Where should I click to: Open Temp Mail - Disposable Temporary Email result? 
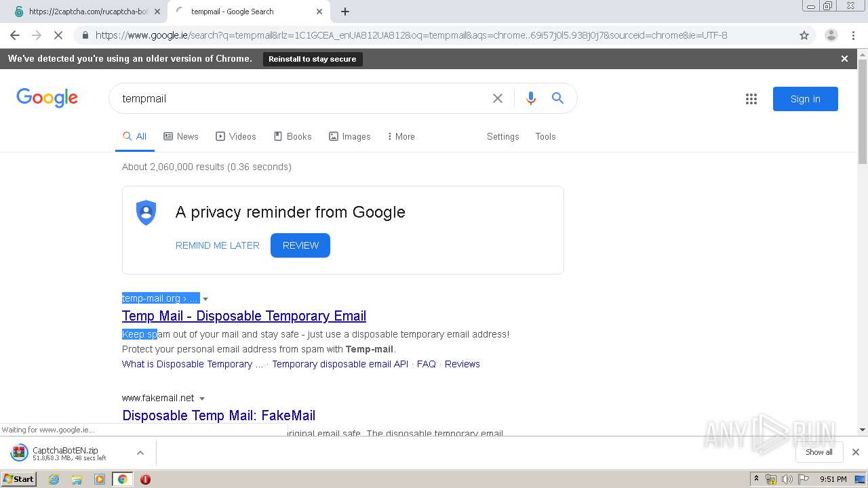pyautogui.click(x=244, y=316)
